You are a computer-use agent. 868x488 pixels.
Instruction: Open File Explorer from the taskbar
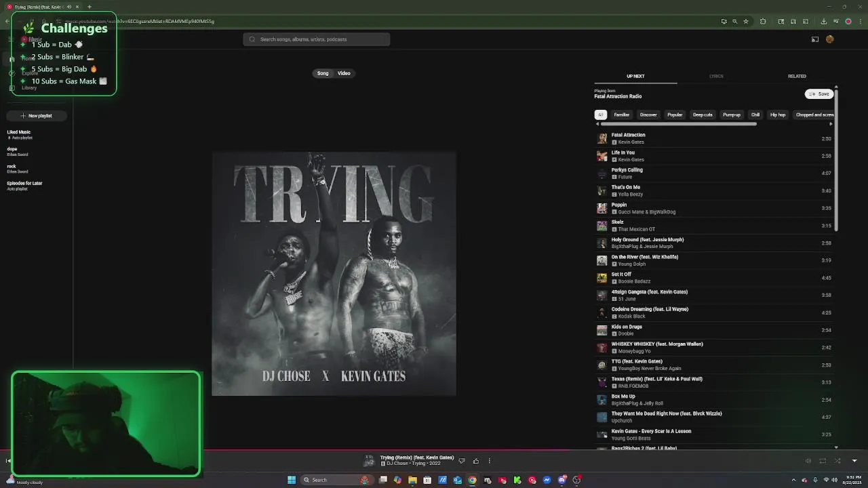pyautogui.click(x=412, y=480)
